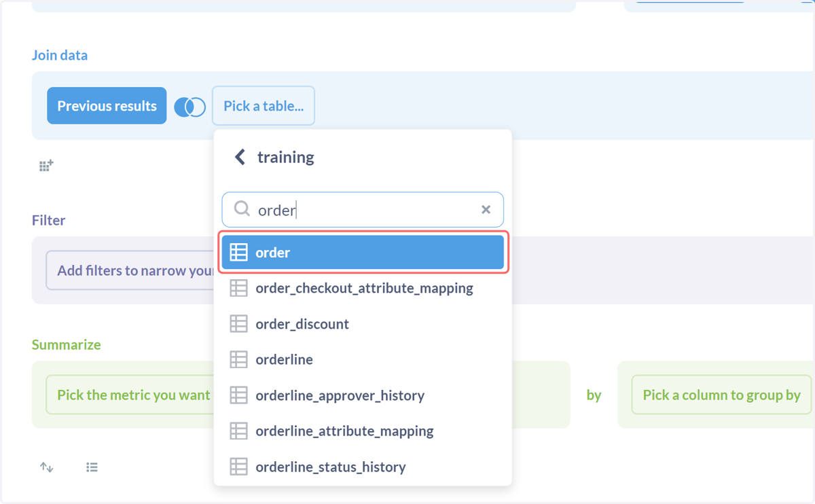Open the join type circles icon

click(189, 107)
